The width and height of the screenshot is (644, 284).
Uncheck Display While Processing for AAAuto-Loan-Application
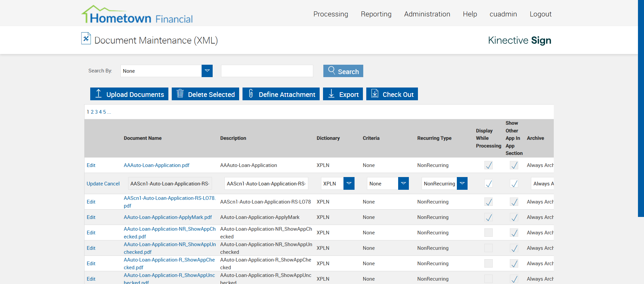pos(488,165)
